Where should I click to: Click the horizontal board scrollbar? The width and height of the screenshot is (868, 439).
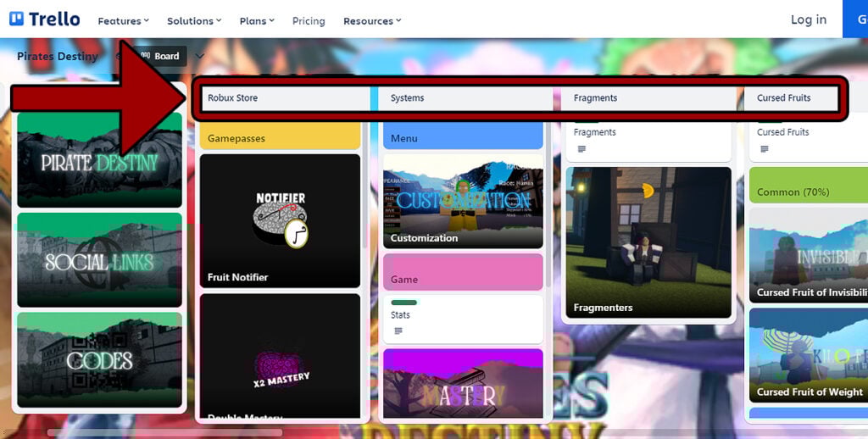[165, 432]
